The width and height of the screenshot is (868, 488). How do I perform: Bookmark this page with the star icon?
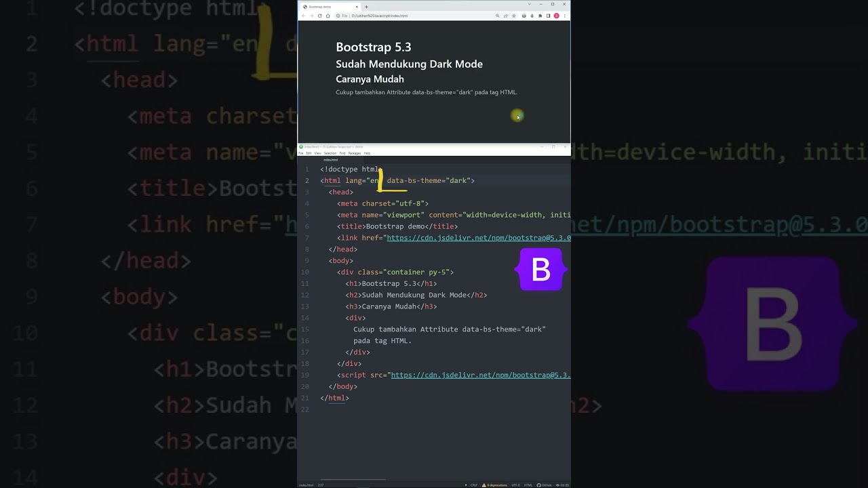pyautogui.click(x=514, y=16)
